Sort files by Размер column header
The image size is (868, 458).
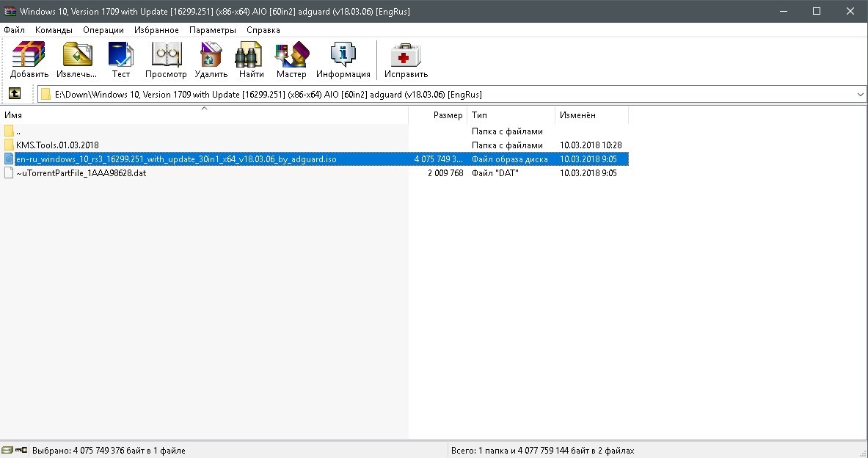point(438,115)
